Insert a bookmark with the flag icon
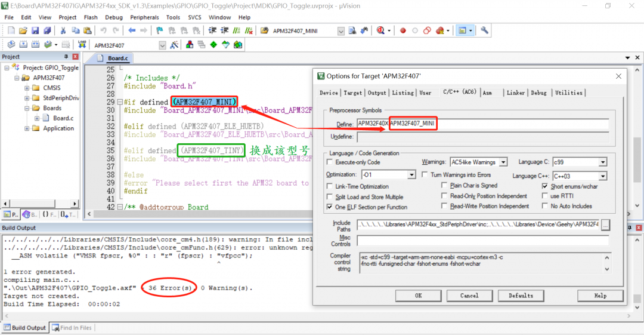644x335 pixels. coord(160,30)
